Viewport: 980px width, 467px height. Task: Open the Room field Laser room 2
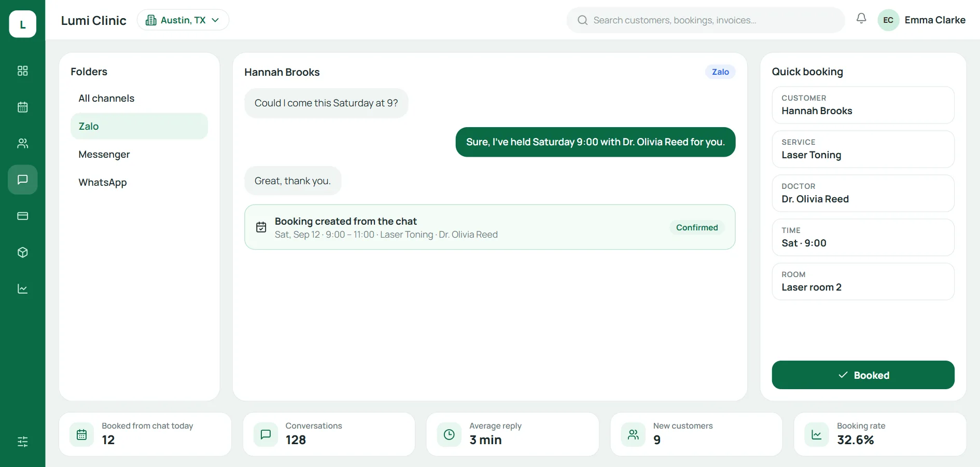pos(863,281)
